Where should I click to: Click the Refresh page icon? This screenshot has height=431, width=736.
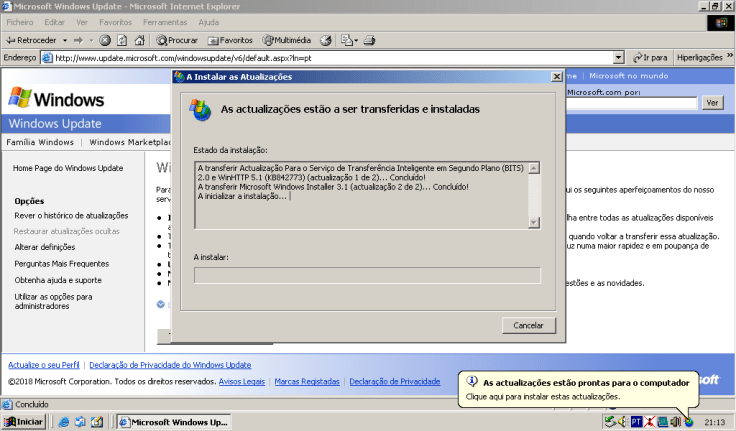pyautogui.click(x=122, y=40)
